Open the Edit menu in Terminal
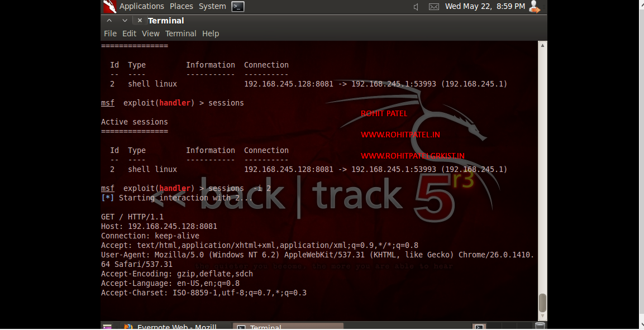 pos(130,34)
